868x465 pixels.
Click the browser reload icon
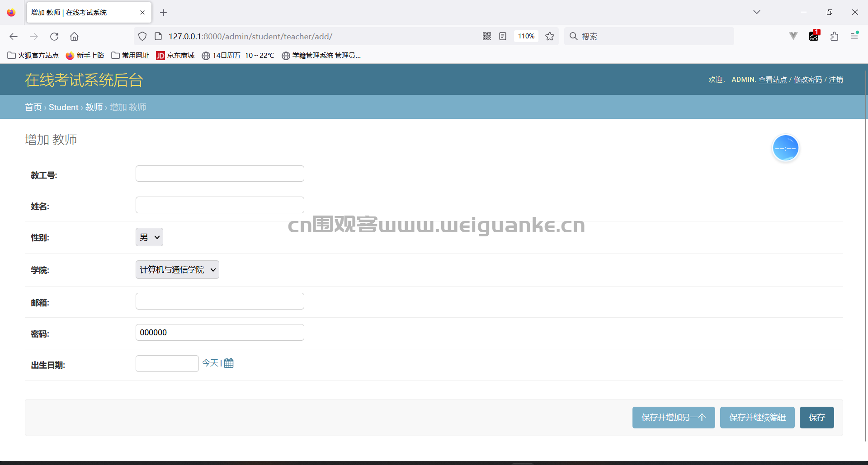click(54, 37)
